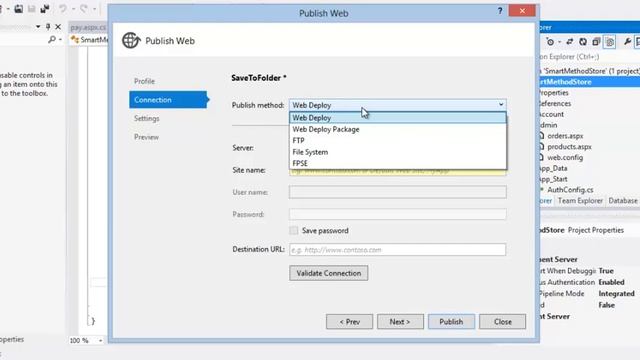640x360 pixels.
Task: Go to the Preview step
Action: (146, 137)
